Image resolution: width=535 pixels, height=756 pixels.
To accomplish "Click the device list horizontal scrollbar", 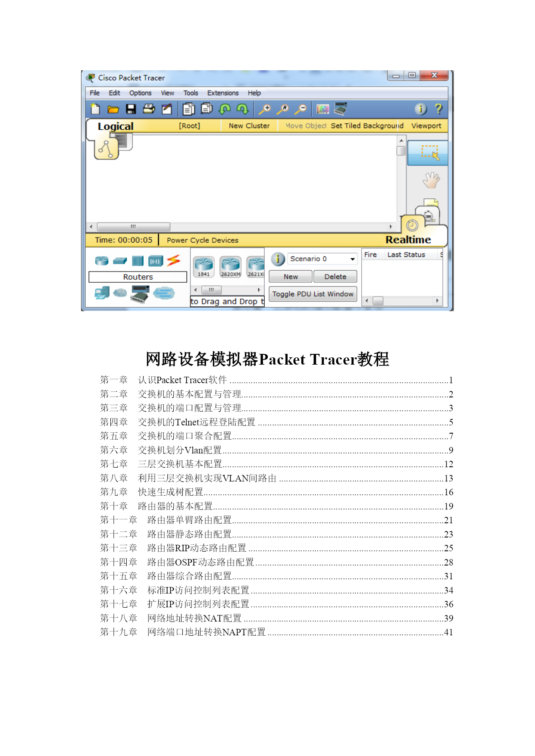I will pos(227,290).
